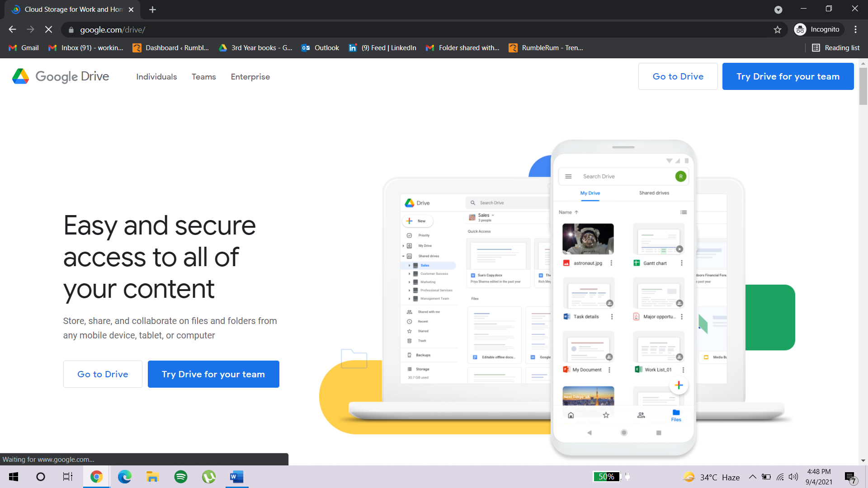Click the New button in laptop mockup
The height and width of the screenshot is (488, 868).
417,221
